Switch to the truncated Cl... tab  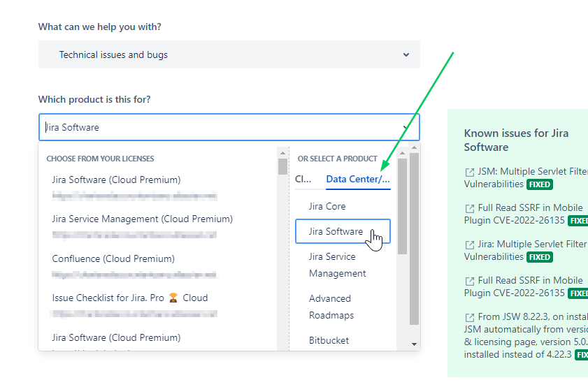(x=303, y=179)
